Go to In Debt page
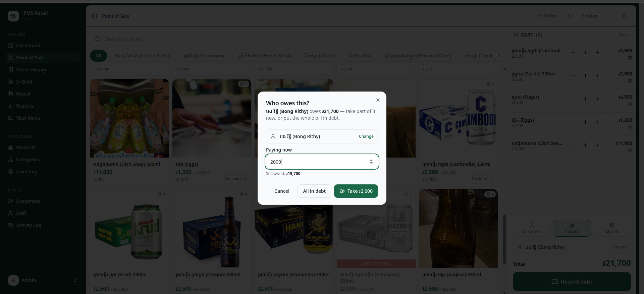Screen dimensions: 644x294 pos(43,82)
